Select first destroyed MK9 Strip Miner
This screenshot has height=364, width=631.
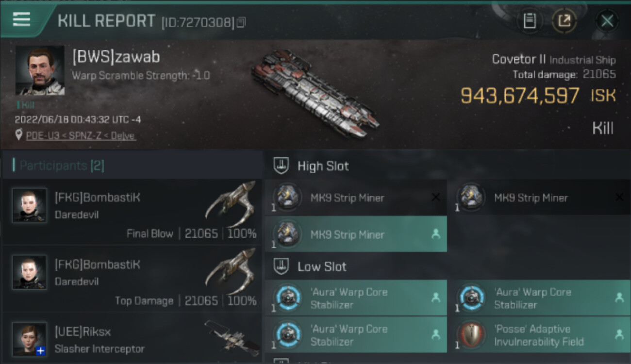click(356, 198)
